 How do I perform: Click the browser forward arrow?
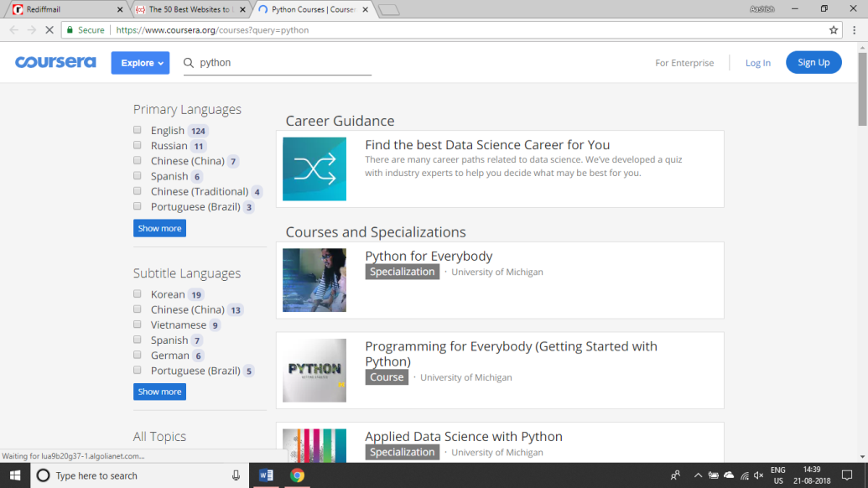click(x=32, y=30)
